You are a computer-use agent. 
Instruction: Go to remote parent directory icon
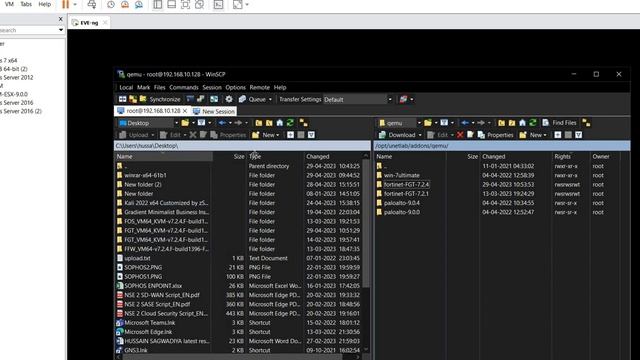(x=502, y=123)
